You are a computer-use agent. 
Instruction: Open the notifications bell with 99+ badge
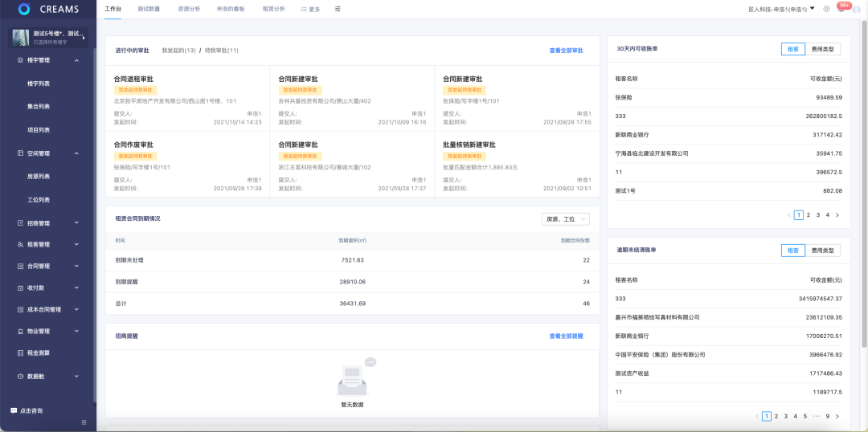pos(841,9)
